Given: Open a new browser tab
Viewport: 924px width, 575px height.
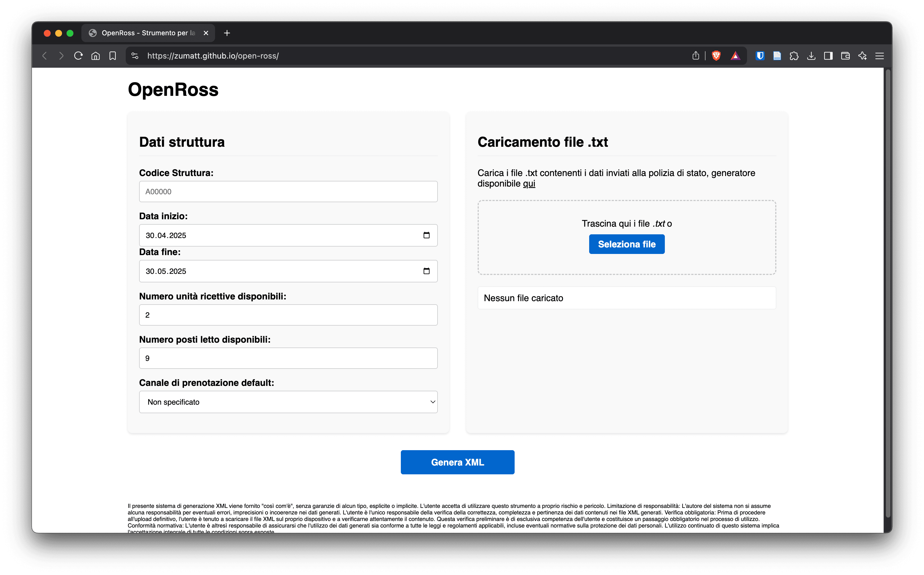Looking at the screenshot, I should [227, 33].
